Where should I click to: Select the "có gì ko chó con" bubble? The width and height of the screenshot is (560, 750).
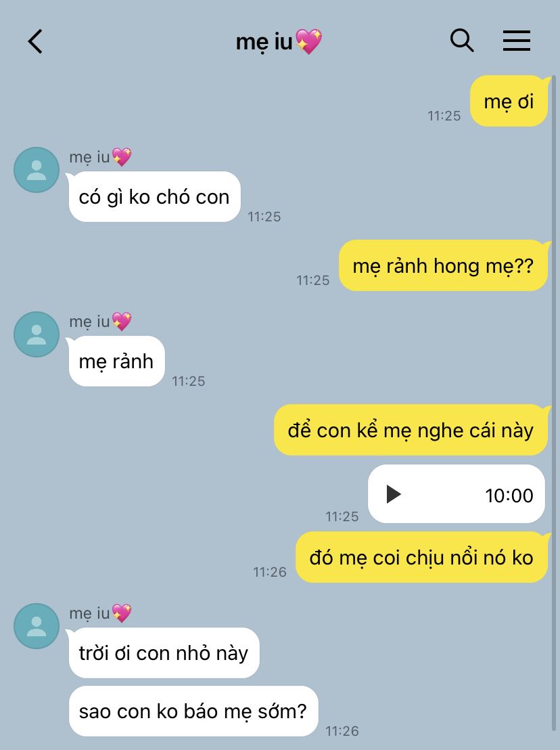click(154, 196)
